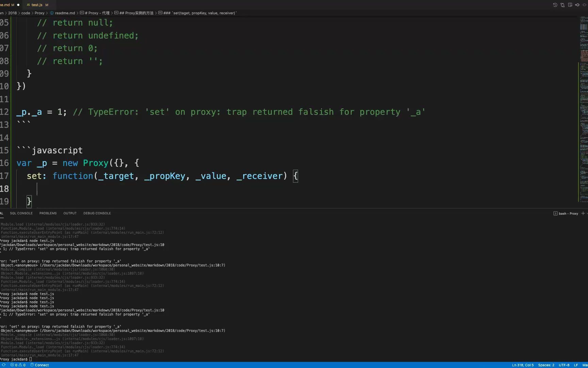The image size is (588, 368).
Task: Click '_receiver' parameter in set function
Action: [260, 176]
